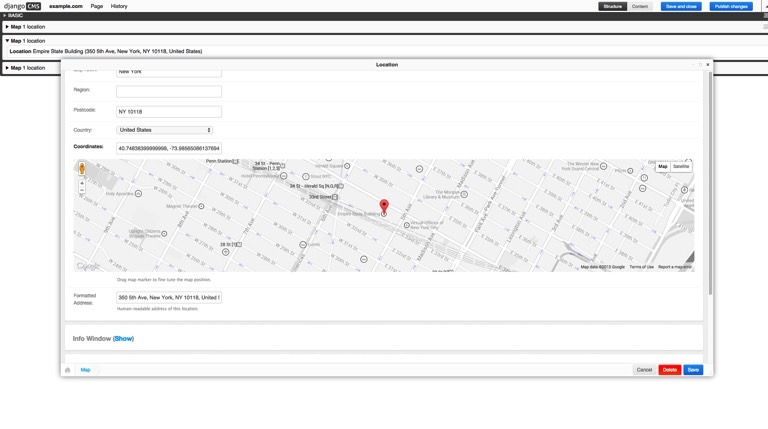Open the map Terms of Use link
The image size is (768, 429).
click(x=642, y=267)
